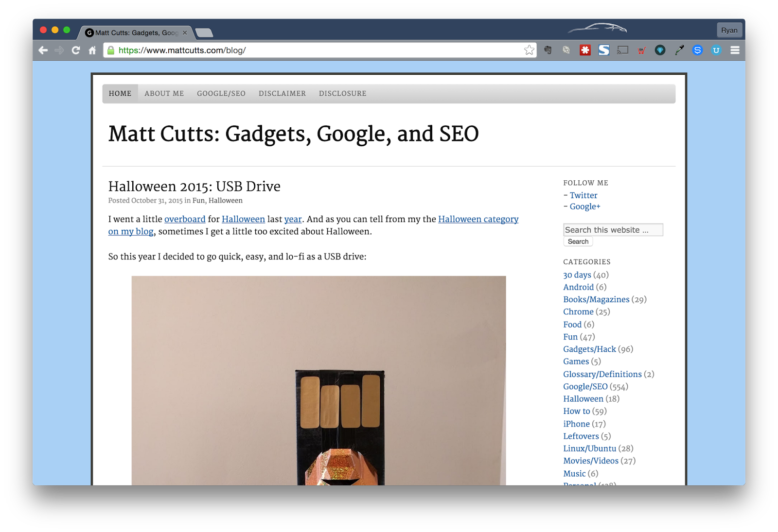Open the DISCLAIMER navigation item
Screen dimensions: 778x532
tap(283, 93)
